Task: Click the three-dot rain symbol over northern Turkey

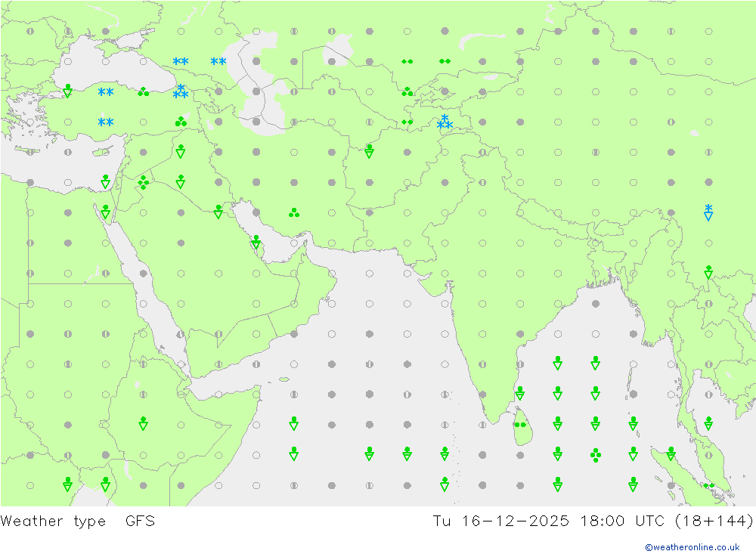Action: click(x=143, y=91)
